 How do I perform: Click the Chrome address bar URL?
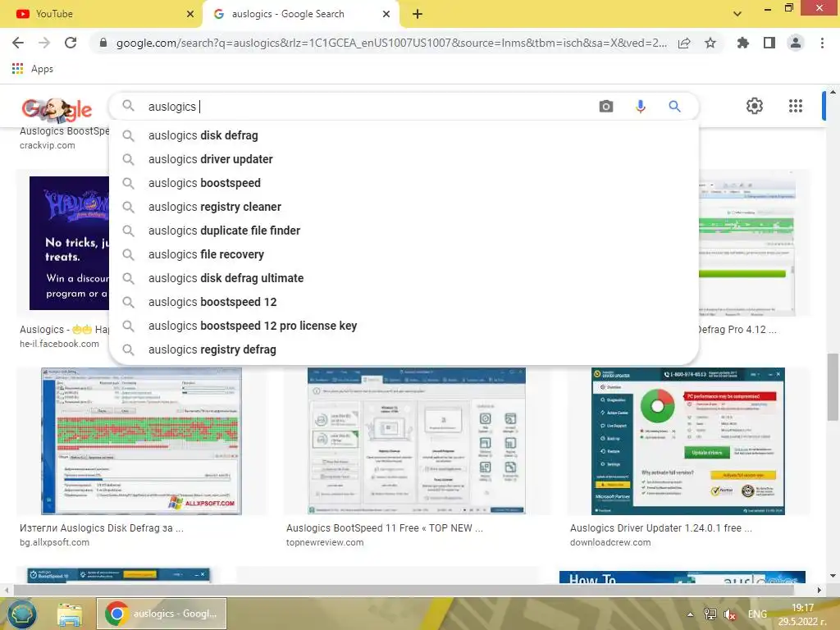391,43
